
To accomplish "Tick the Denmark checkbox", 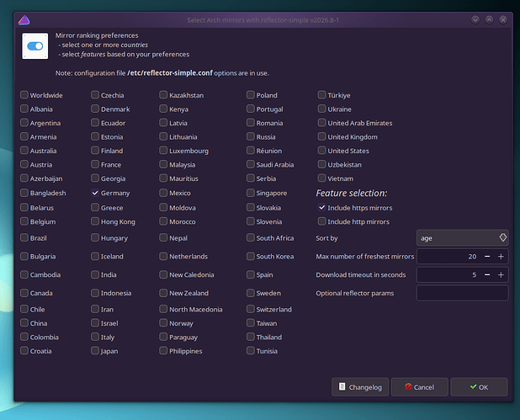I will (95, 109).
